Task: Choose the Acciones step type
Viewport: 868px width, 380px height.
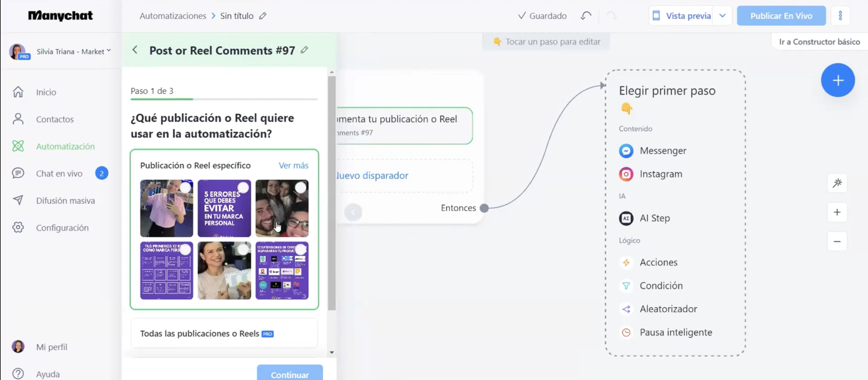Action: pos(658,262)
